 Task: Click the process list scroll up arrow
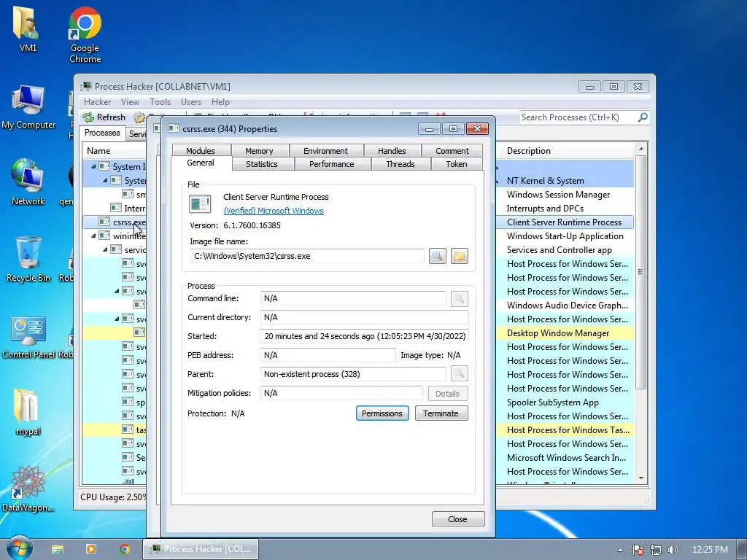click(x=641, y=149)
